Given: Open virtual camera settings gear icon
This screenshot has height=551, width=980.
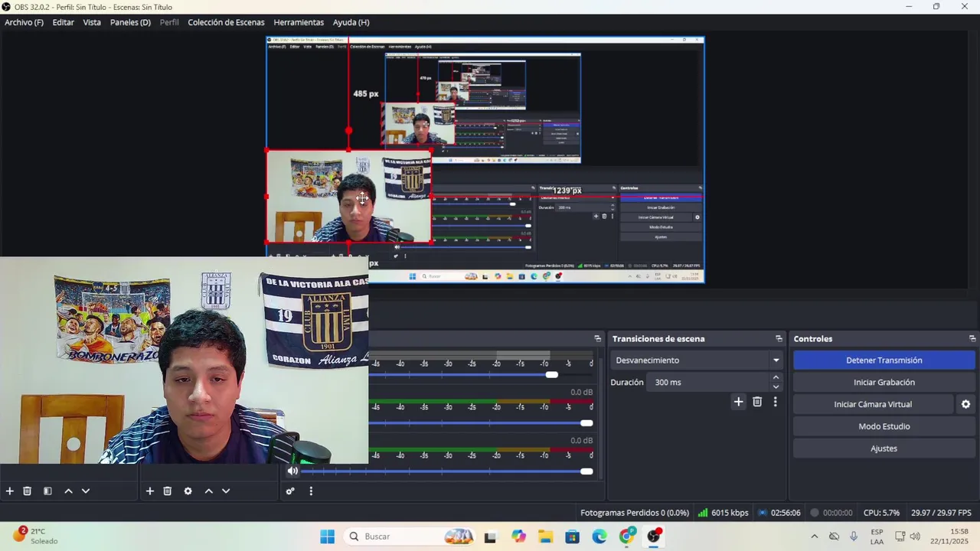Looking at the screenshot, I should 965,404.
